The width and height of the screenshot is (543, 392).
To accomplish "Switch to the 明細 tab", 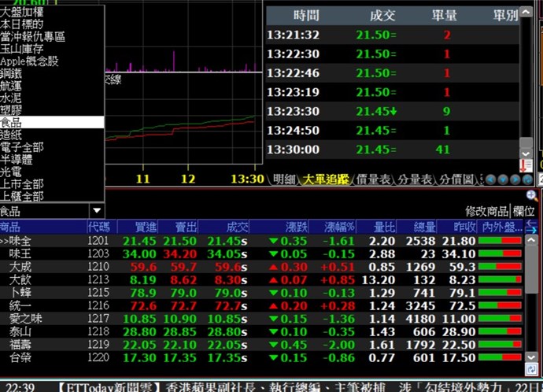I will (283, 179).
